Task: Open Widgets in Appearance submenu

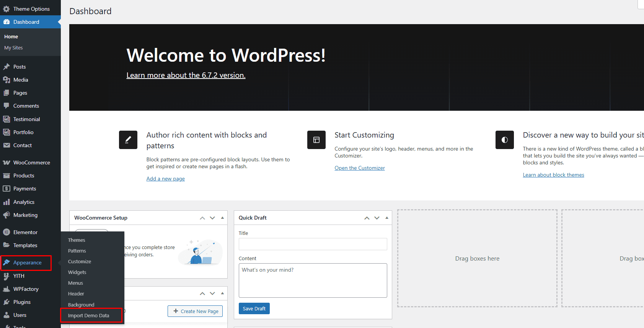Action: click(77, 272)
